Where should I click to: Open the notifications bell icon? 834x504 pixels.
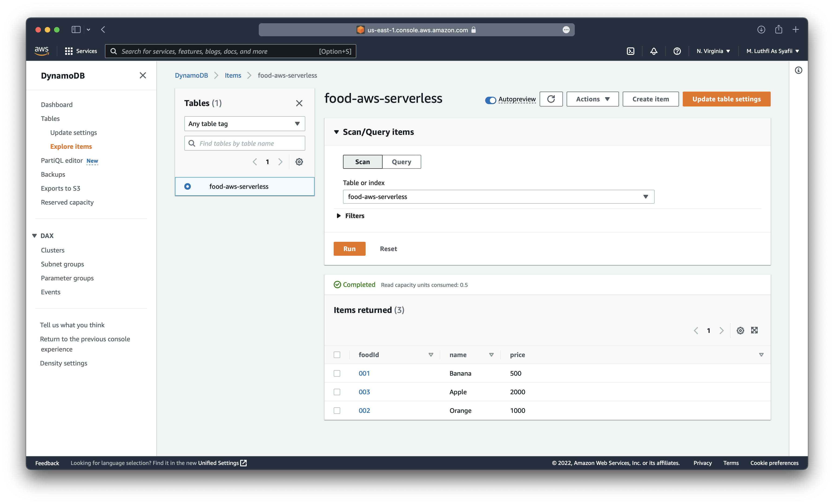[x=654, y=51]
